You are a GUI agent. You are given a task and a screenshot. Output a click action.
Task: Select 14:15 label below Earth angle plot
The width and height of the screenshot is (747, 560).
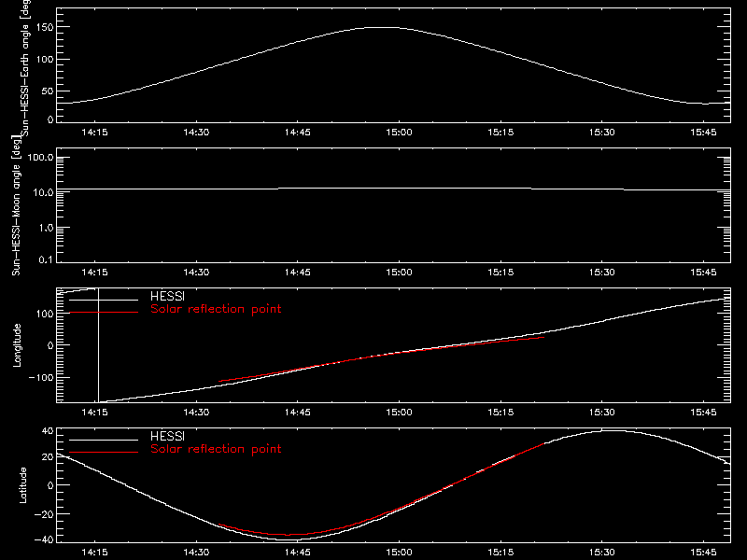pyautogui.click(x=94, y=132)
